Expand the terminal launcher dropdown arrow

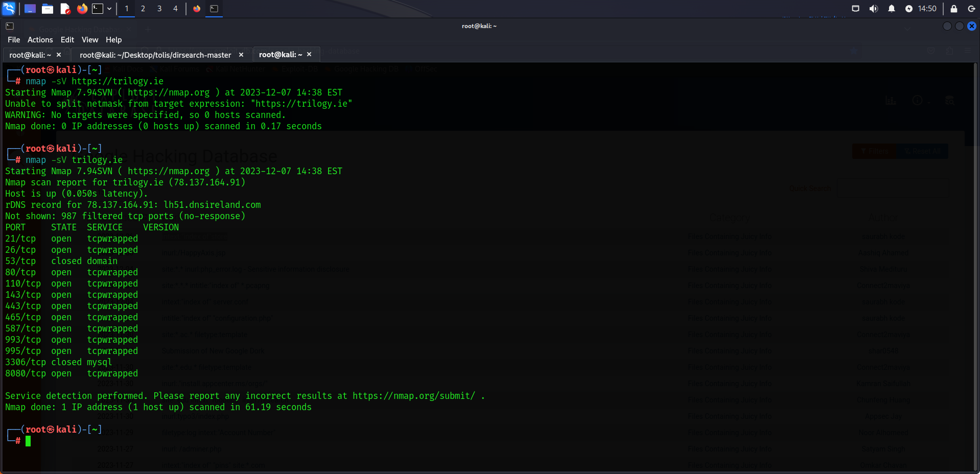109,9
